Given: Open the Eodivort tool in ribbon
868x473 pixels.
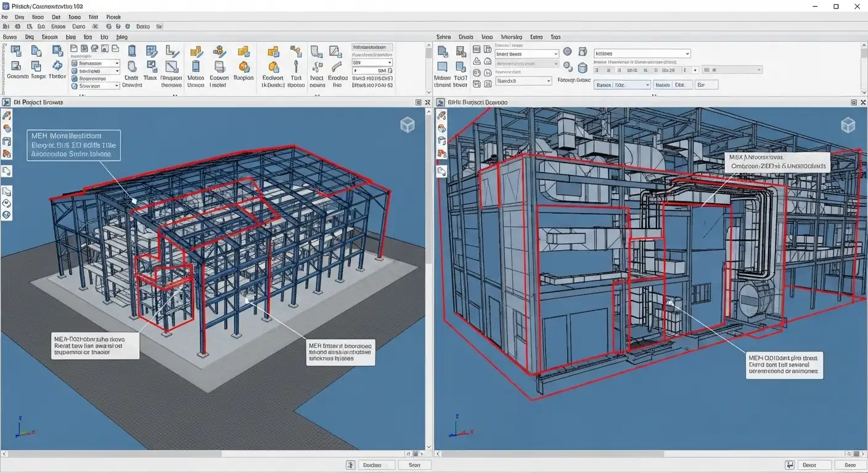Looking at the screenshot, I should [272, 66].
